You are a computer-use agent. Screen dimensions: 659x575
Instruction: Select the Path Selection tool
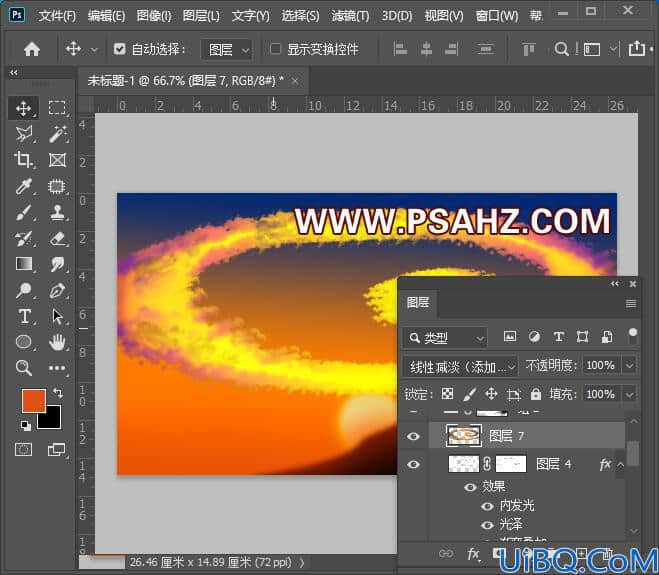coord(57,317)
